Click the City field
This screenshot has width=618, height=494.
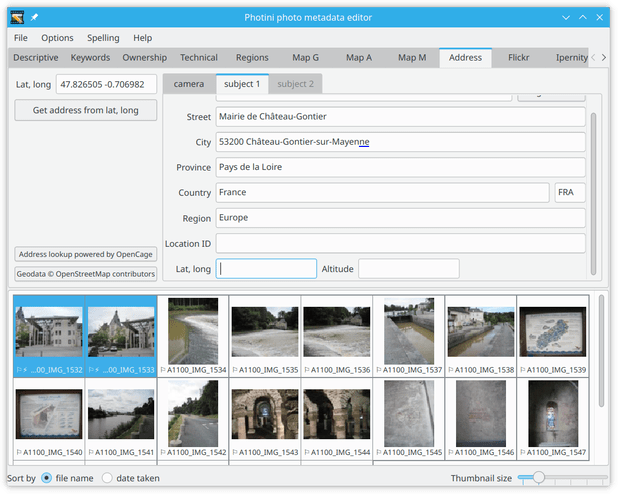pyautogui.click(x=400, y=142)
